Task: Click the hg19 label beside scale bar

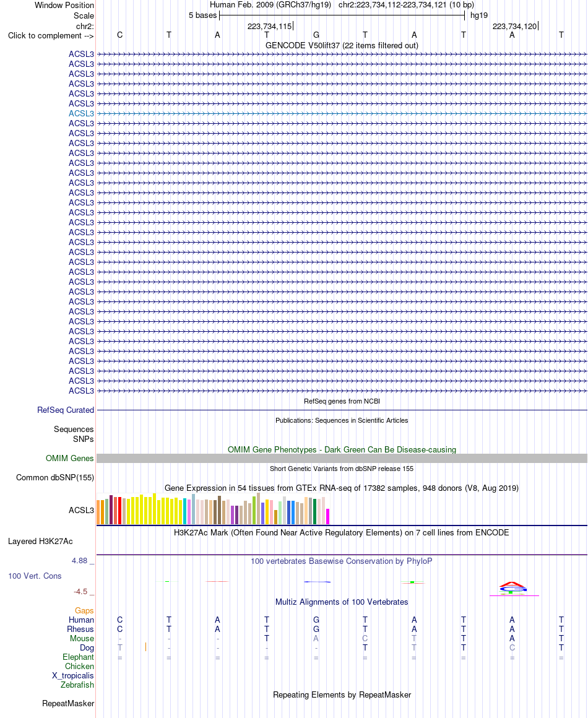Action: (478, 15)
